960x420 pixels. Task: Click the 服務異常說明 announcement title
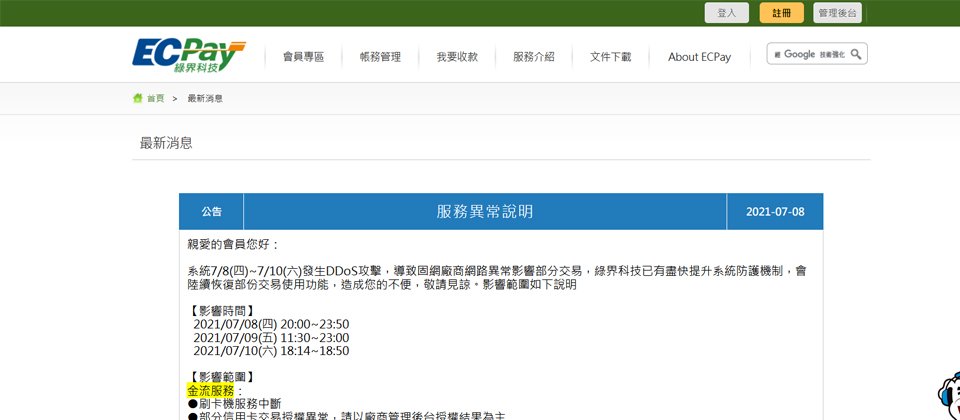click(x=485, y=212)
